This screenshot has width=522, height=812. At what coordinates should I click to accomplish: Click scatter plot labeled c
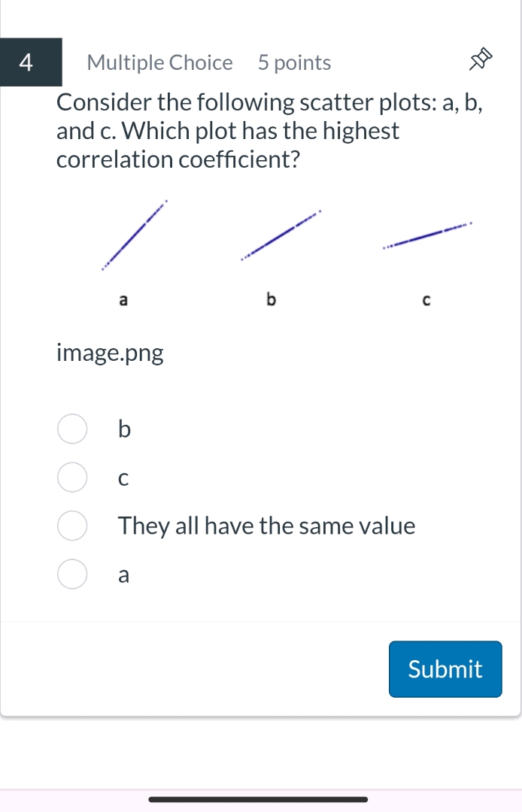pos(427,233)
